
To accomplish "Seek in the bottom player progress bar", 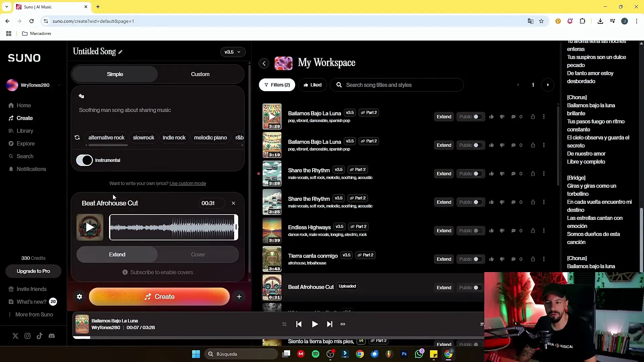I will (x=278, y=338).
